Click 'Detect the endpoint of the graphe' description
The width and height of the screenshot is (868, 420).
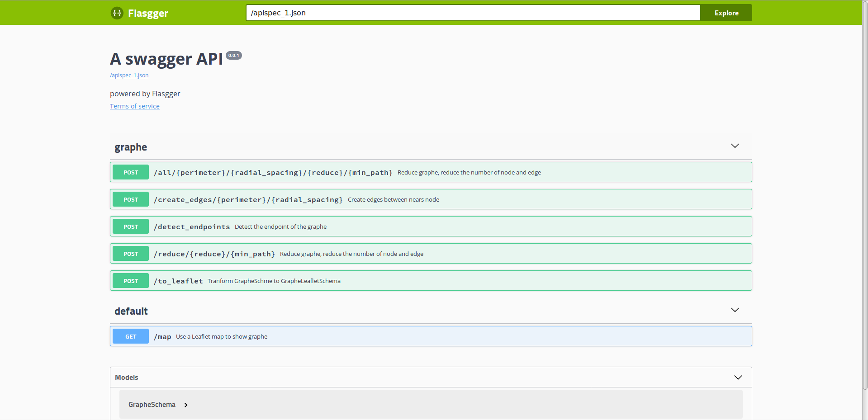[280, 227]
